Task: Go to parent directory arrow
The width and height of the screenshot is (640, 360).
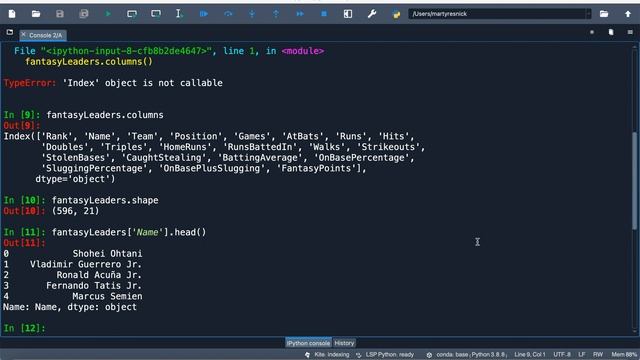Action: coord(628,14)
